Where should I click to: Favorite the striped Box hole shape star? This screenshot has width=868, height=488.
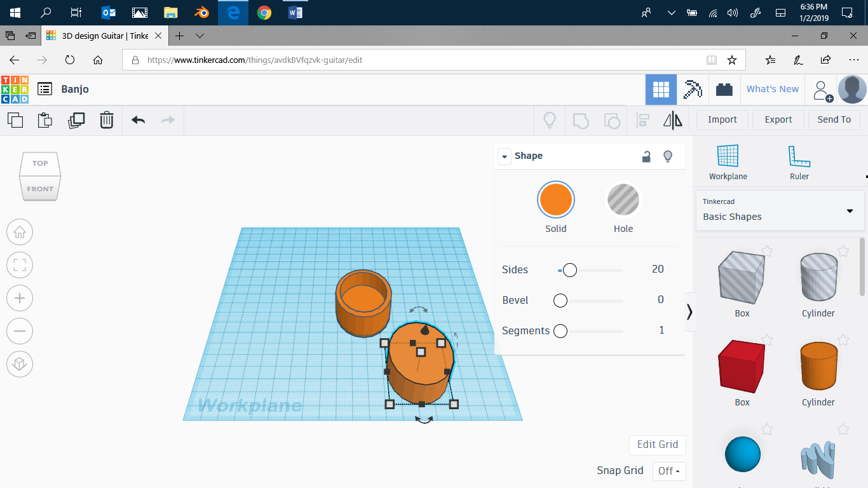point(767,251)
